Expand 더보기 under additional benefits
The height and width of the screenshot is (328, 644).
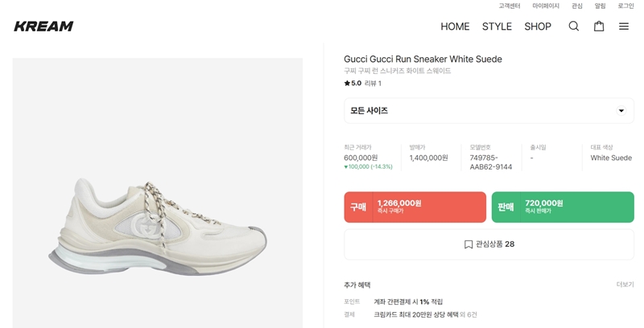pyautogui.click(x=625, y=285)
